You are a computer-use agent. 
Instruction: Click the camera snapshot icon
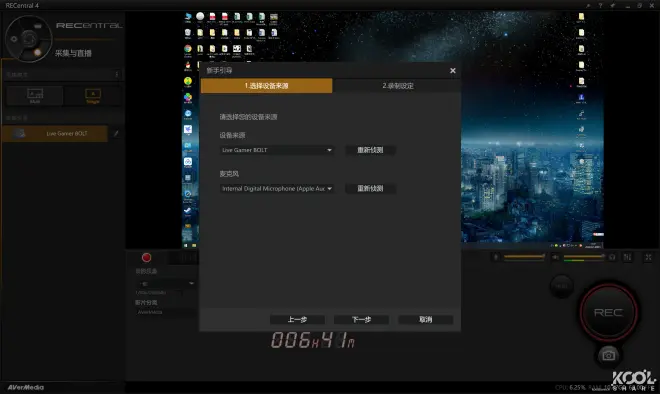(608, 356)
